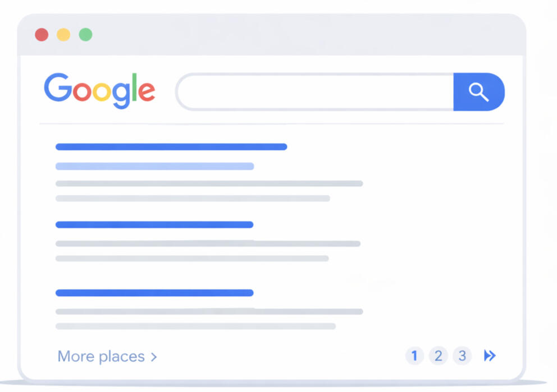
Task: Click top gray snippet line of third result
Action: click(209, 312)
